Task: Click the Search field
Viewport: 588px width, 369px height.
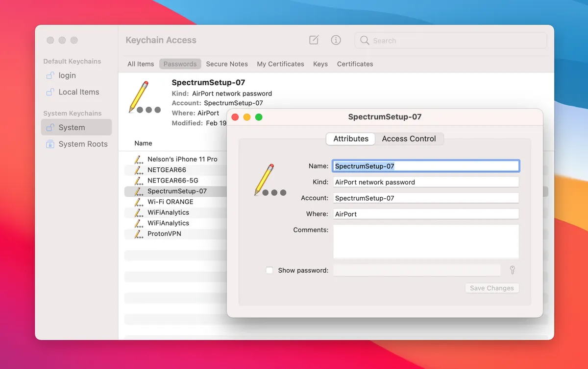Action: (x=441, y=41)
